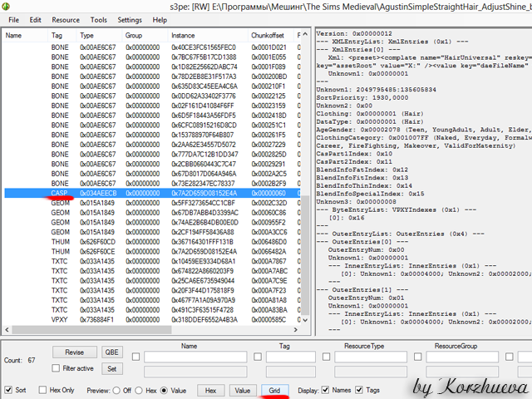Open the Resource menu
The height and width of the screenshot is (399, 532).
coord(66,19)
